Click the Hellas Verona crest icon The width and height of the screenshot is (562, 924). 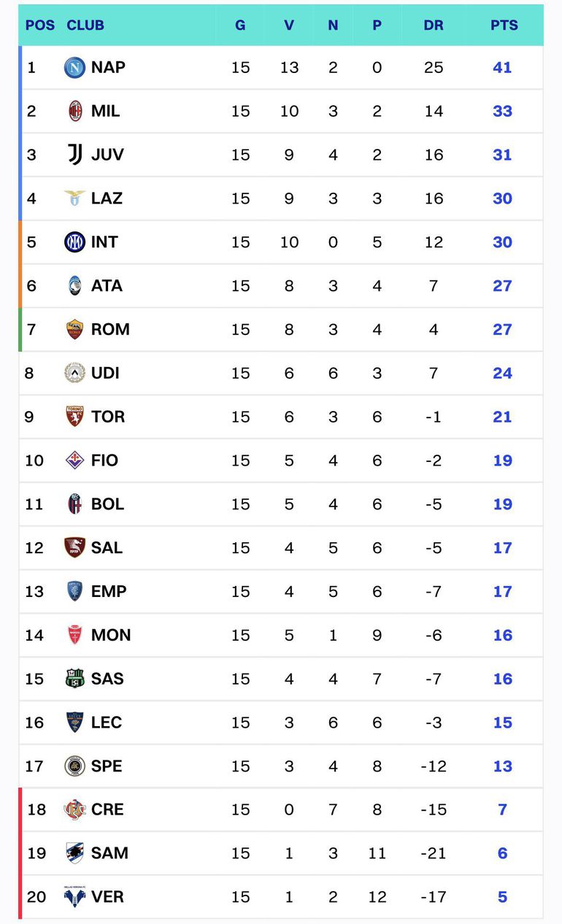74,896
